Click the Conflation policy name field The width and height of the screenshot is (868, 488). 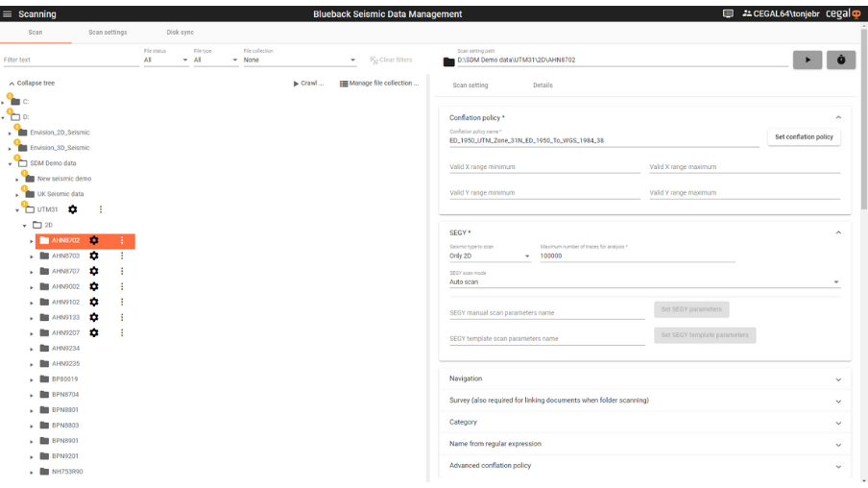604,140
